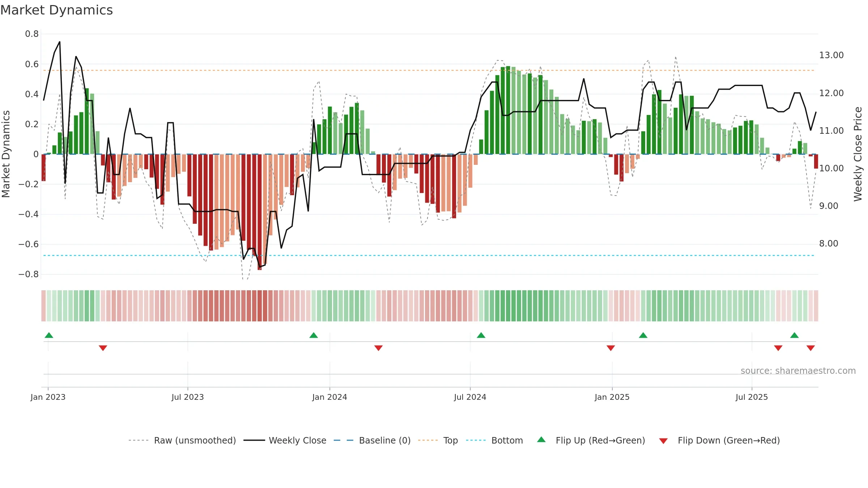The height and width of the screenshot is (488, 868).
Task: Click the 0.6 left axis tick label
Action: (x=32, y=64)
